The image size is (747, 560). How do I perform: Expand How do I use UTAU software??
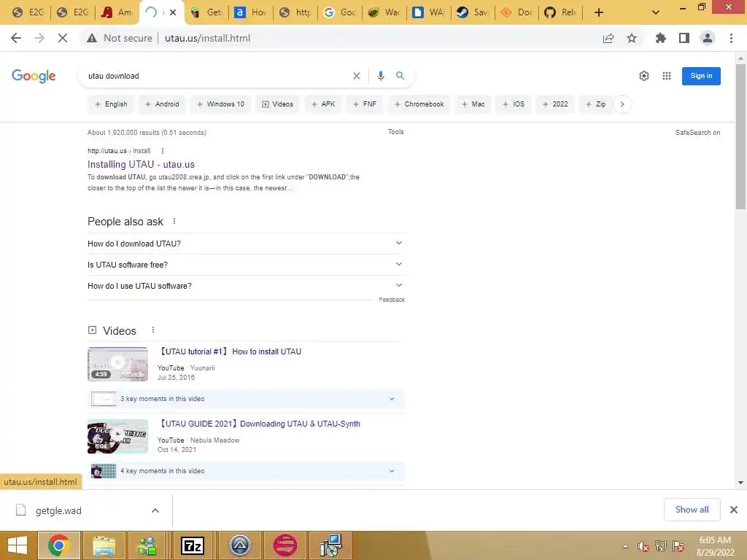pyautogui.click(x=246, y=286)
